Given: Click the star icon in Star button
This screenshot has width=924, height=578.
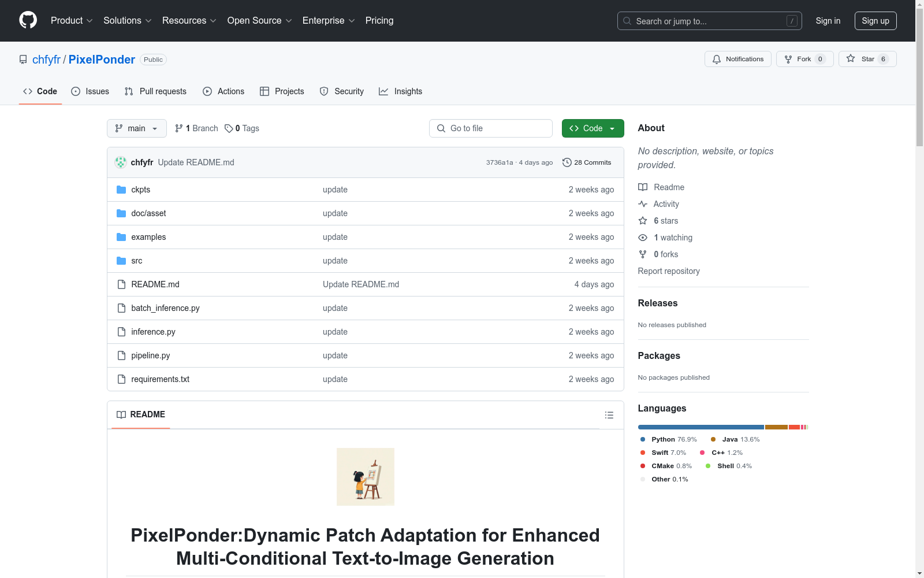Looking at the screenshot, I should (851, 58).
